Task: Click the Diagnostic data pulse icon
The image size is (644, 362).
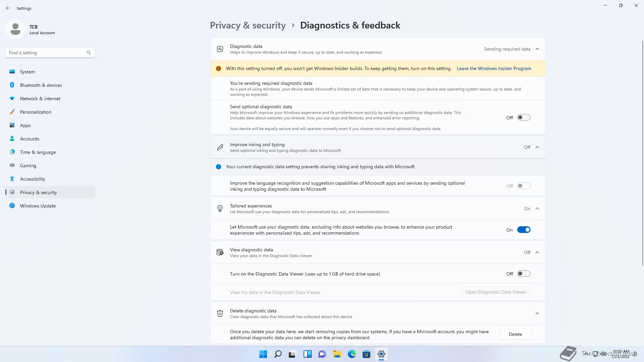Action: (220, 49)
